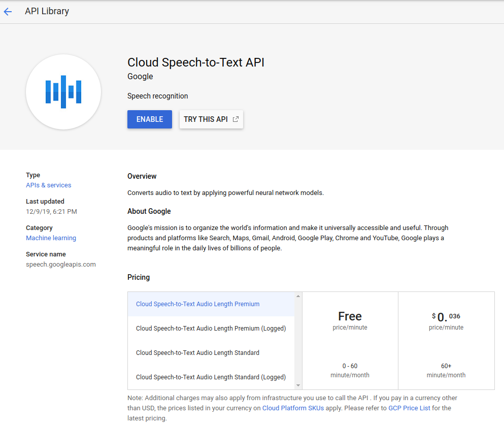
Task: Click the service name speech.googleapis.com
Action: (61, 264)
